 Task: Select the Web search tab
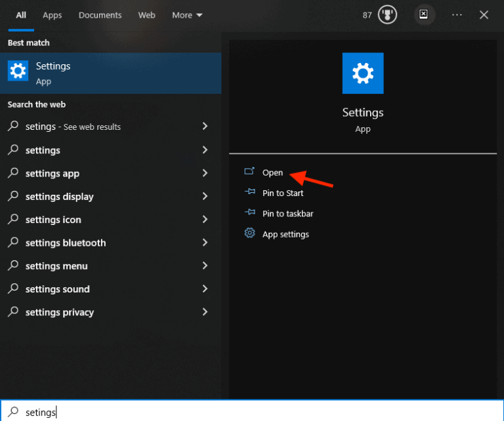(146, 15)
